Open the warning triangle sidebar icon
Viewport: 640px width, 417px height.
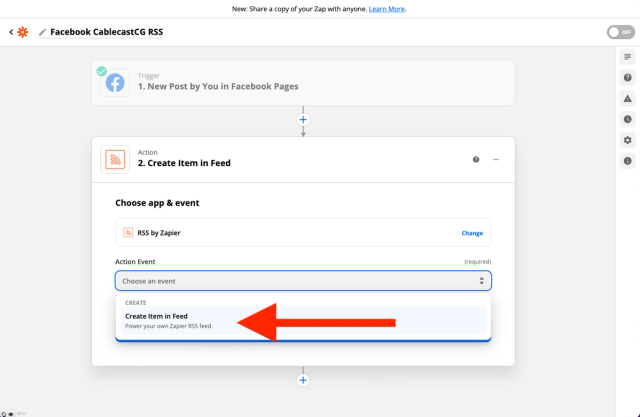click(x=627, y=98)
